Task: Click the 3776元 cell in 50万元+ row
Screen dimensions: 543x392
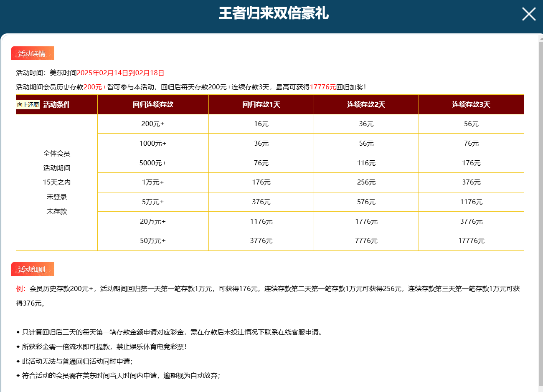Action: (261, 241)
